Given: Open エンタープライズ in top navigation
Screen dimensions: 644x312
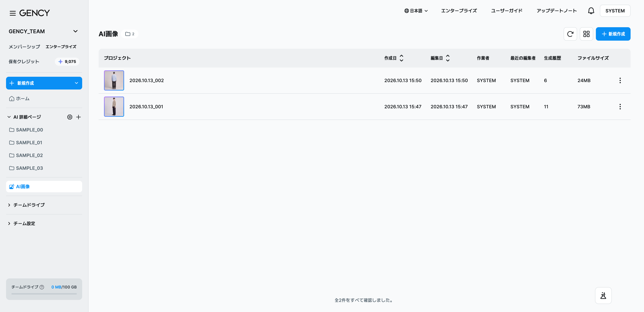Looking at the screenshot, I should [459, 11].
